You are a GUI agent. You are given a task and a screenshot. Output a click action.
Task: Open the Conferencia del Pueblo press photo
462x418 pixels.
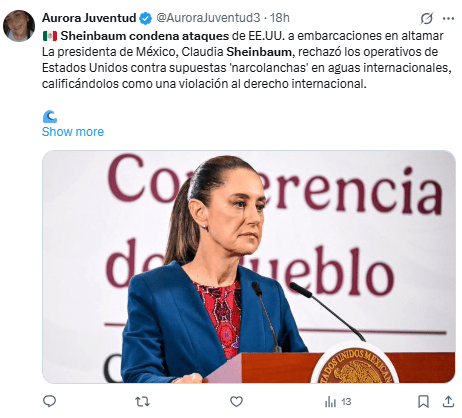point(249,267)
